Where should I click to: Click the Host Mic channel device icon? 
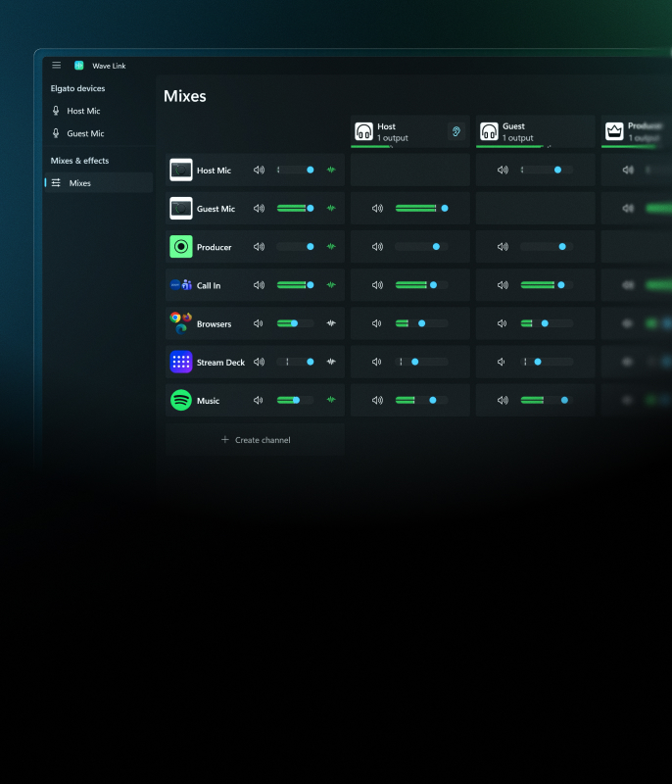click(181, 170)
